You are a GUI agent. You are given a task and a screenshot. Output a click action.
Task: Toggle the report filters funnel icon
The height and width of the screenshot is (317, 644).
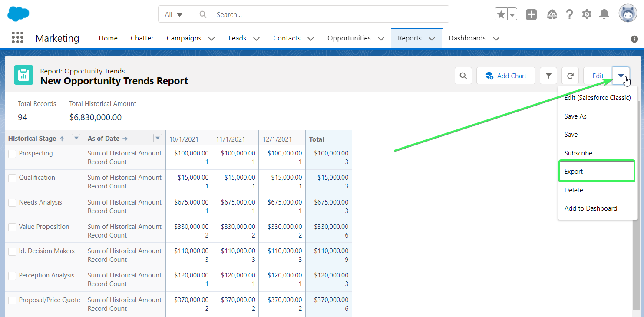tap(548, 76)
